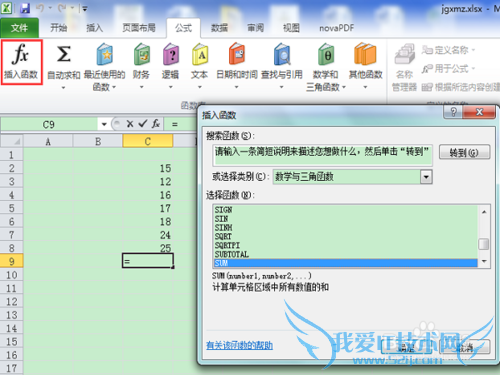500x375 pixels.
Task: Click the function list scrollbar up arrow
Action: (484, 212)
